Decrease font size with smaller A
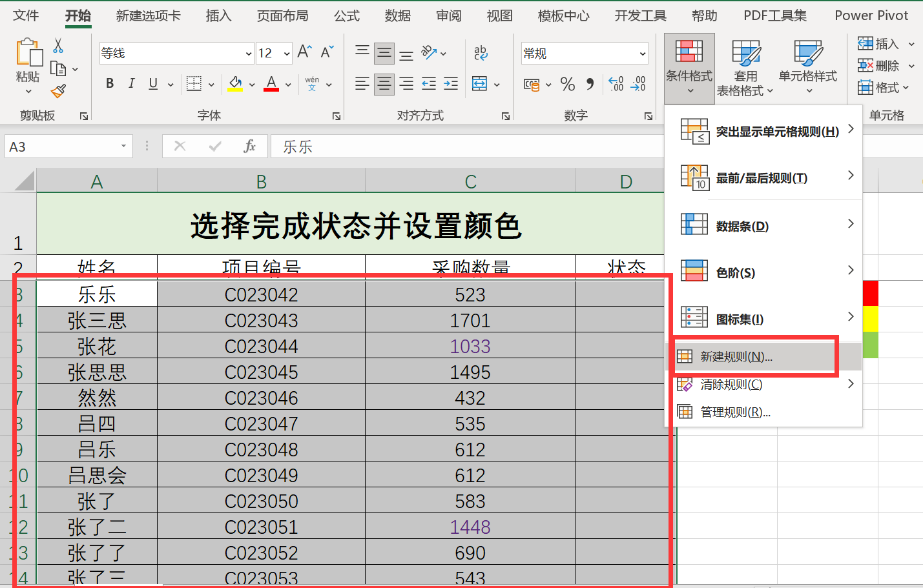This screenshot has height=588, width=923. 327,52
